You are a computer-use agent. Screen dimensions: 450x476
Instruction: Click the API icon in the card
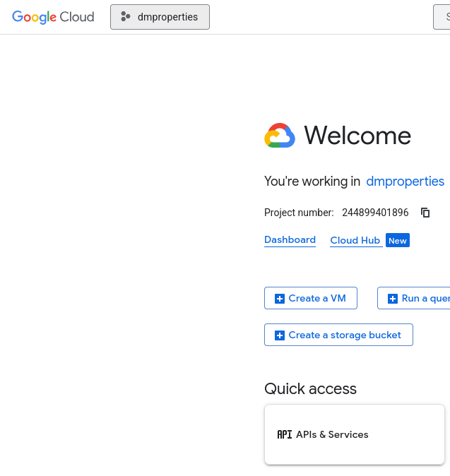point(284,434)
